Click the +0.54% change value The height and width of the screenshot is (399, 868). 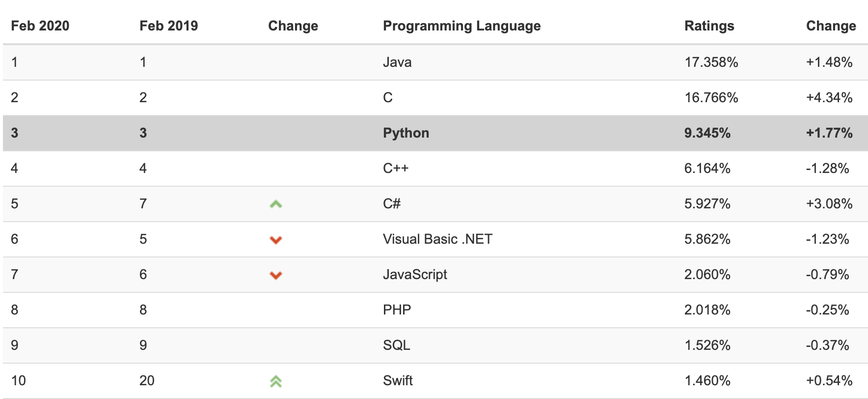coord(829,381)
